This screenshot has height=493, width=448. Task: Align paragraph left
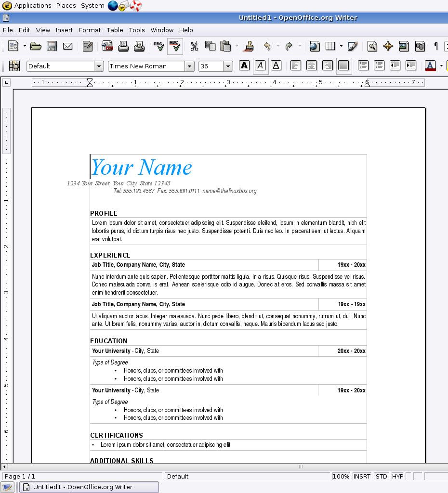[x=296, y=65]
